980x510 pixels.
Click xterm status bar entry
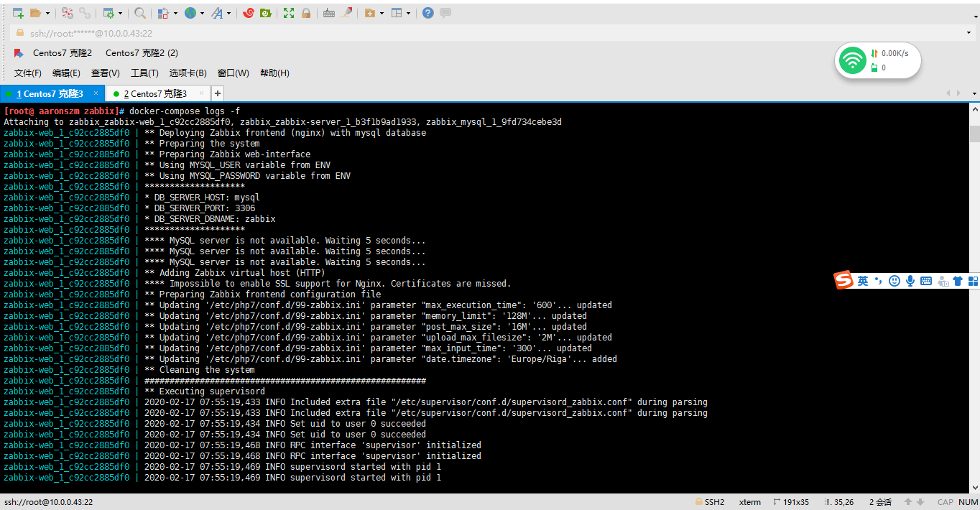(x=750, y=502)
